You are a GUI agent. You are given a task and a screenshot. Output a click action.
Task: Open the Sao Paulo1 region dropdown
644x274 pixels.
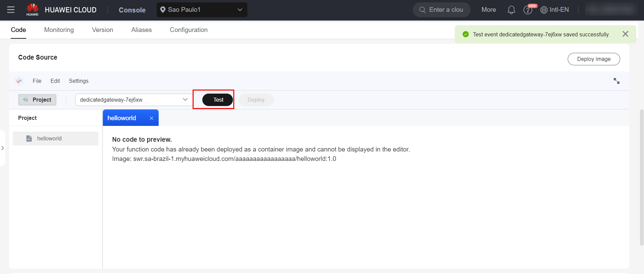pos(202,10)
